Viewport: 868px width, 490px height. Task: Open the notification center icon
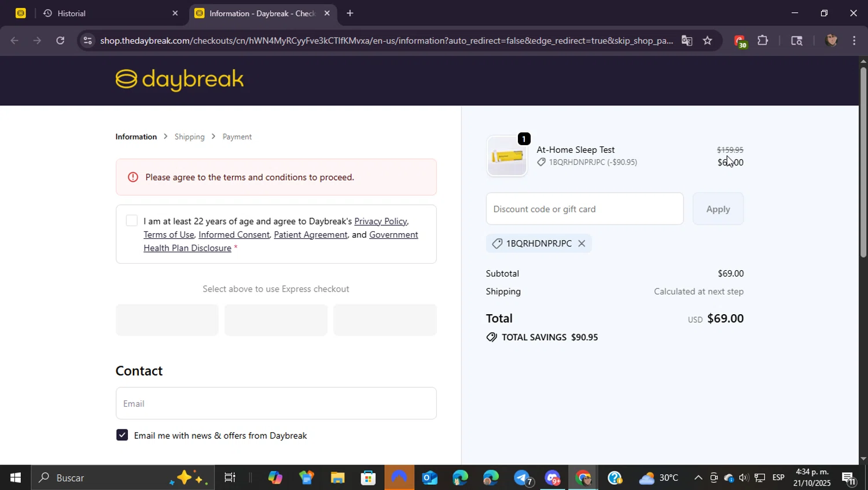click(849, 478)
